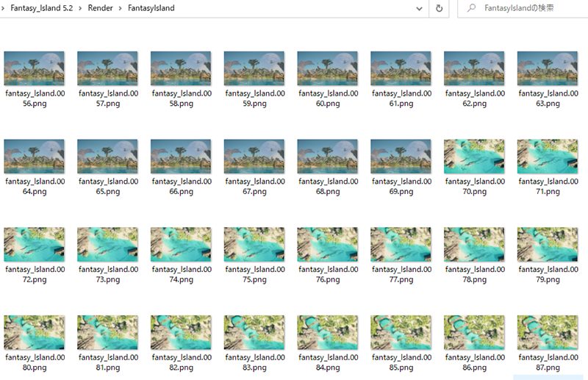The image size is (588, 380).
Task: Click the fantasy_Island.0087.png file
Action: pos(547,333)
